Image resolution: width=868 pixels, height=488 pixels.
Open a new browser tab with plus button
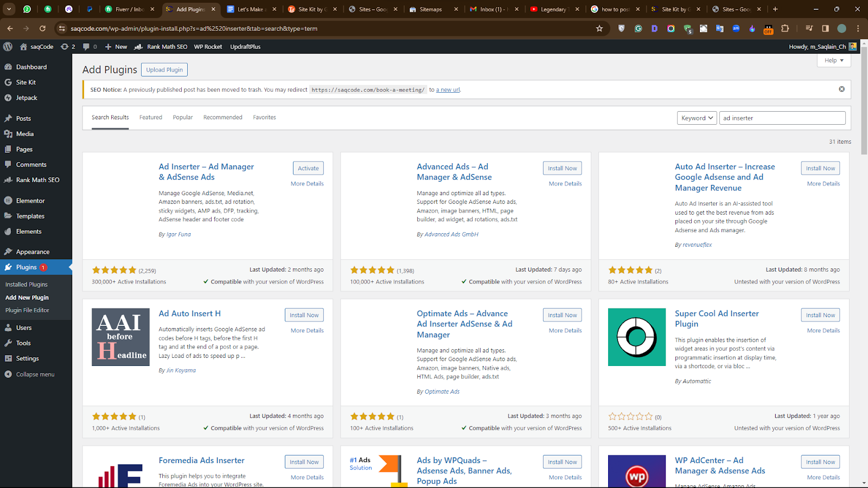775,9
